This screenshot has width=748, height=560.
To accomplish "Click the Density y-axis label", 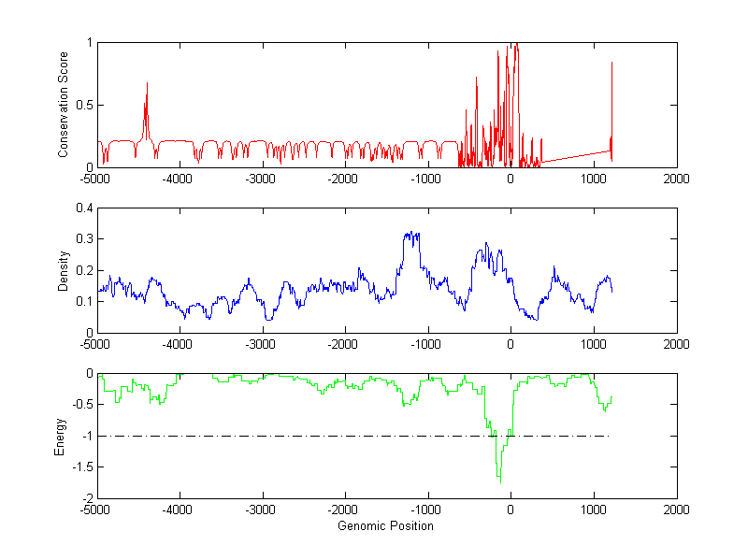I will pos(64,270).
